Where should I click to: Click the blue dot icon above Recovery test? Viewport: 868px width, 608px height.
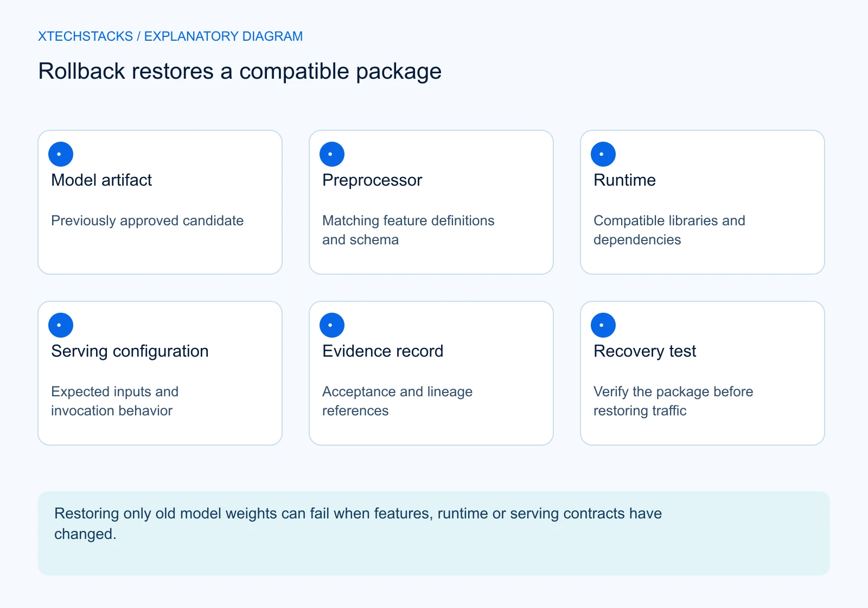click(x=603, y=325)
